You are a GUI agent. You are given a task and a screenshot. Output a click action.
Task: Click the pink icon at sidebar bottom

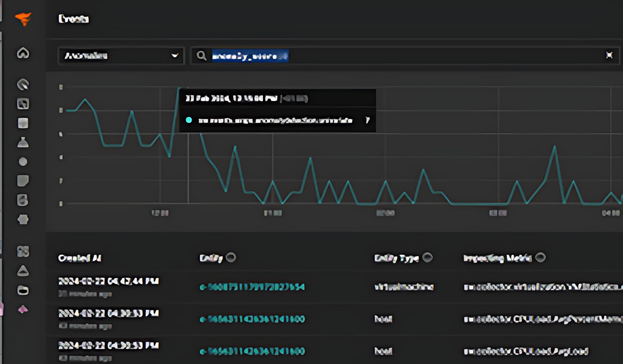point(23,309)
